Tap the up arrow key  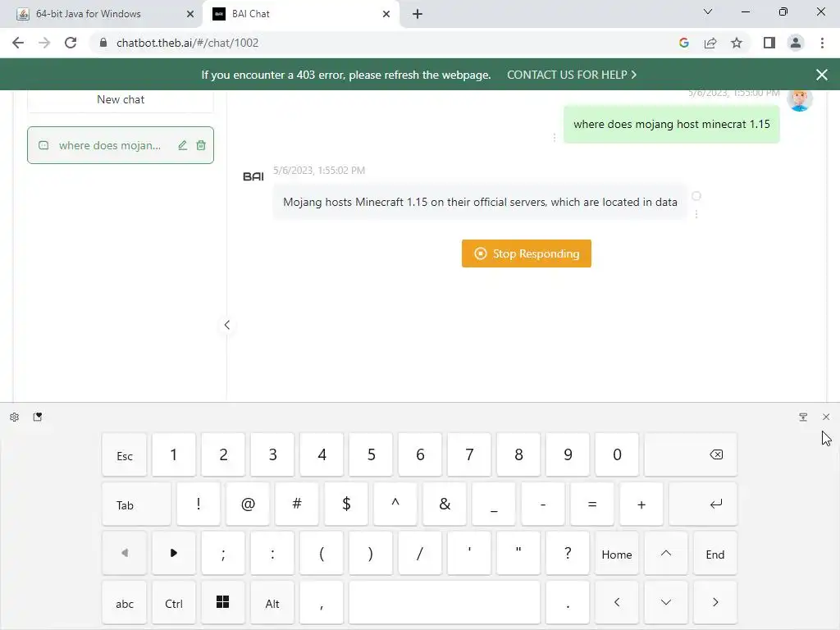tap(666, 554)
